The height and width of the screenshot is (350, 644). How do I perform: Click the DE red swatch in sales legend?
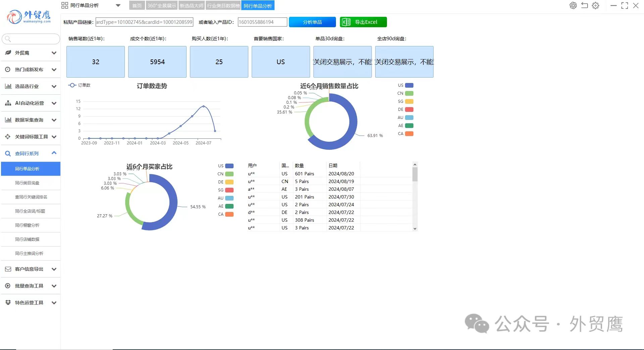click(409, 110)
